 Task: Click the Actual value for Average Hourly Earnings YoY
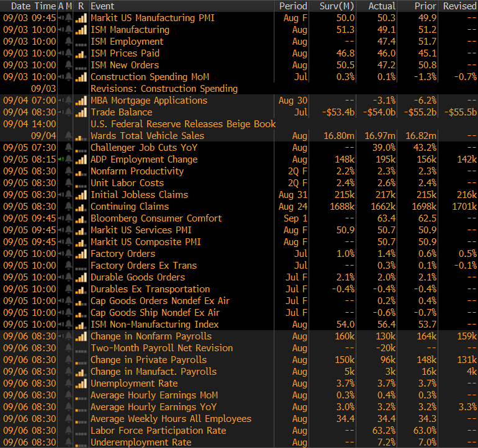385,407
